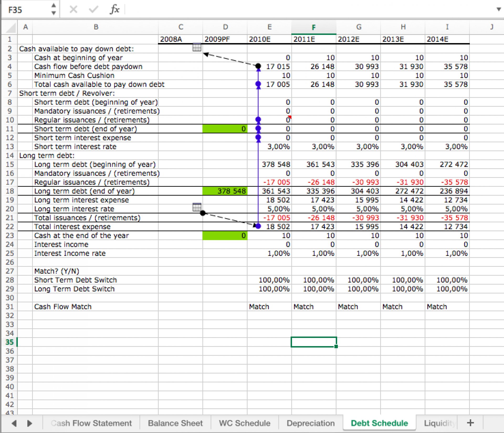Click into the formula bar input area

[310, 10]
